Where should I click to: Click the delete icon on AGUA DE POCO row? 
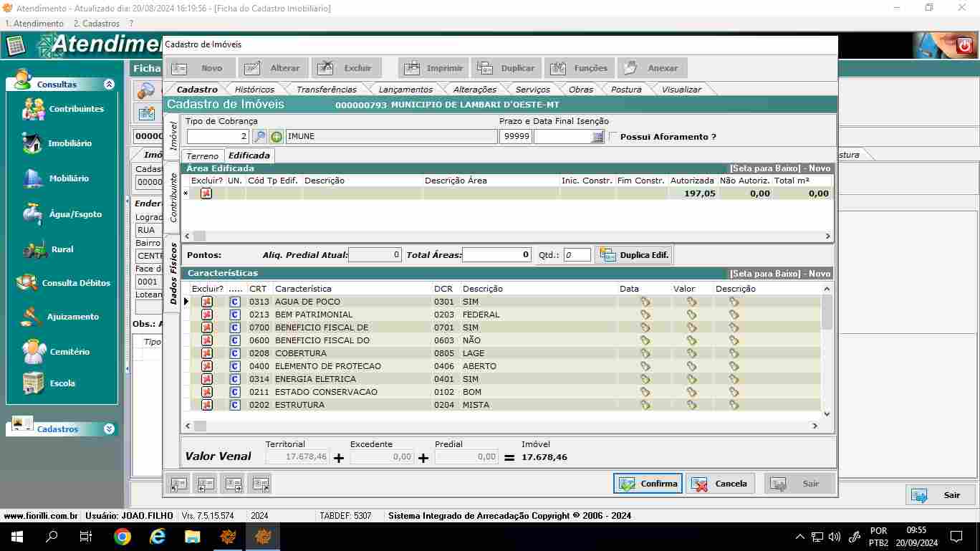coord(207,302)
